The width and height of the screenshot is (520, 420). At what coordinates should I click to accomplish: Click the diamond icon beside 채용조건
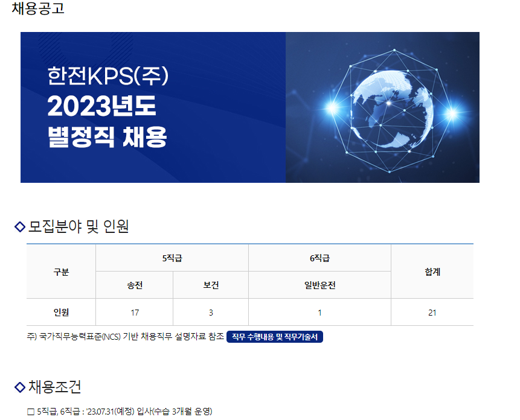(x=20, y=387)
